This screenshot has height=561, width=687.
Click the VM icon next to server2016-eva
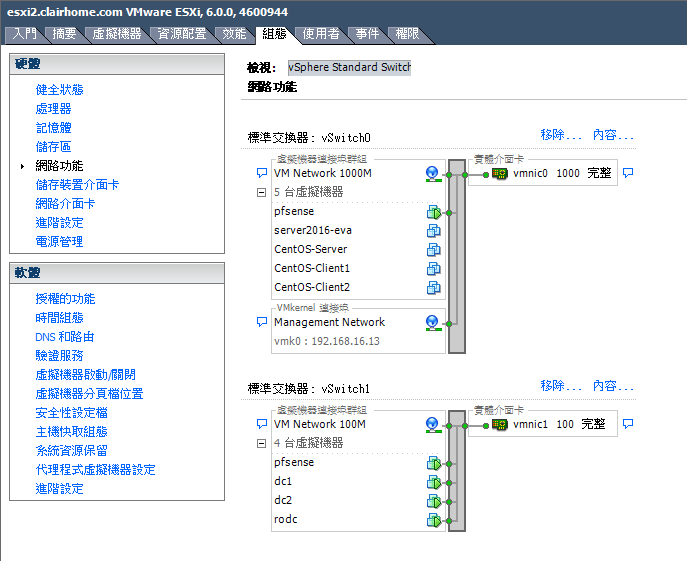click(434, 231)
